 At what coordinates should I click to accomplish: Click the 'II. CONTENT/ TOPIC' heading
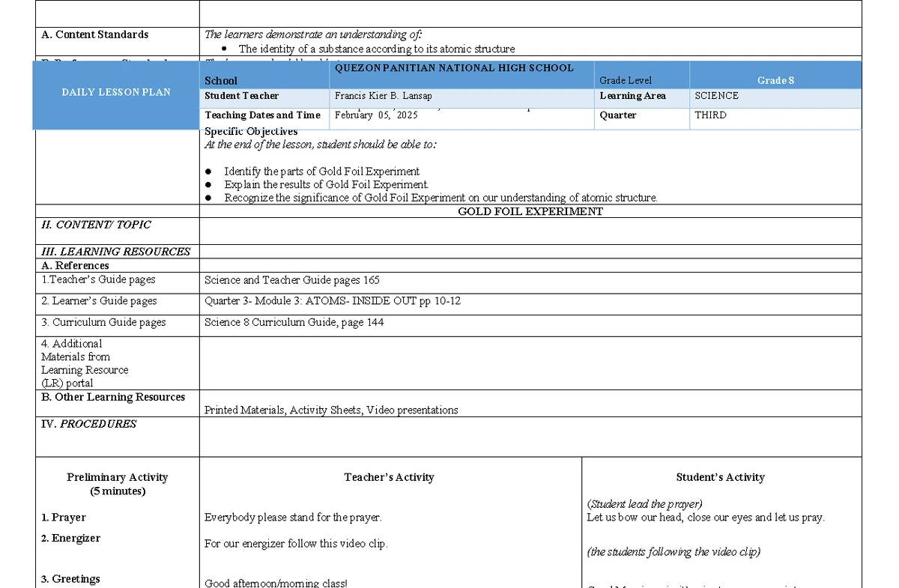pyautogui.click(x=96, y=225)
